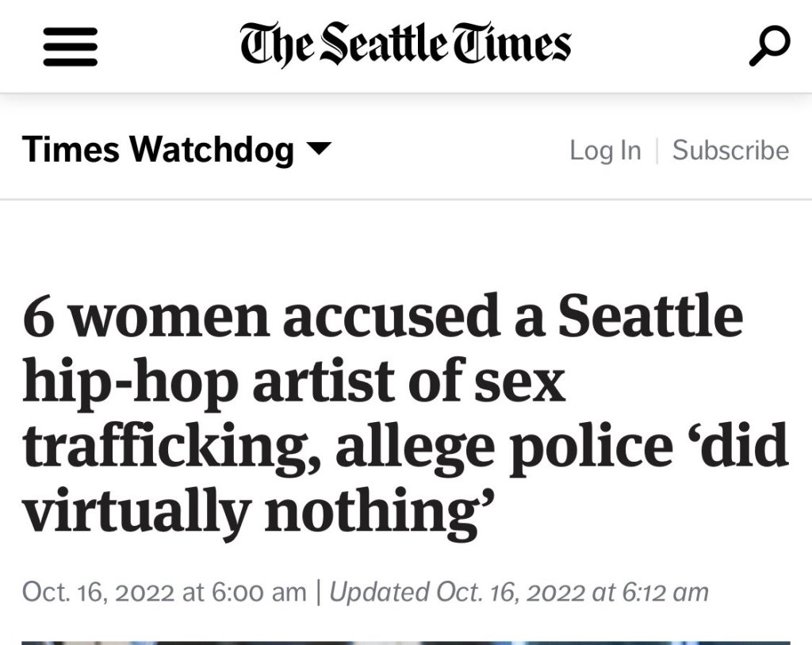The height and width of the screenshot is (645, 812).
Task: Click the Updated 6:12 am timestamp
Action: point(519,591)
